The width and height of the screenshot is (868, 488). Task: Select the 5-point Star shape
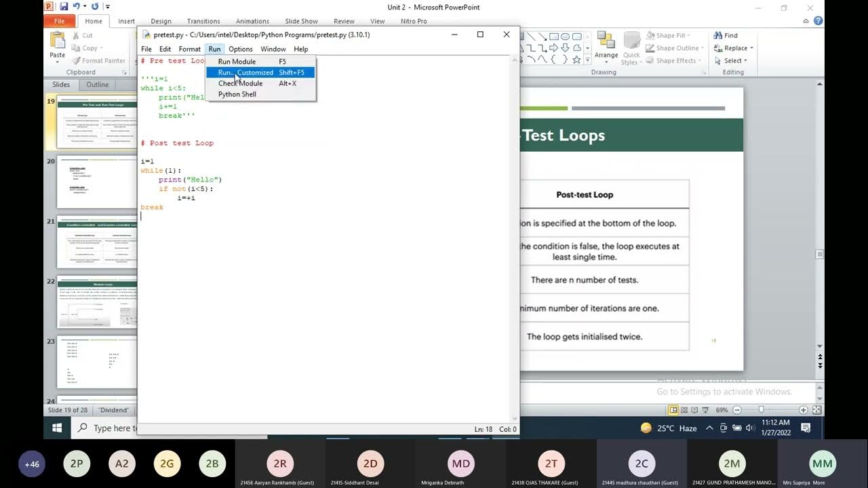tap(576, 60)
